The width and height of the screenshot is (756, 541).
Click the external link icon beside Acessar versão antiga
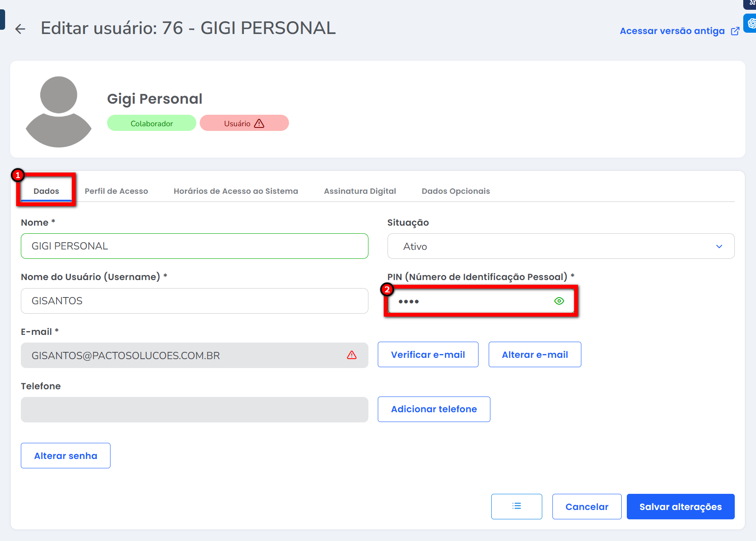(x=735, y=31)
